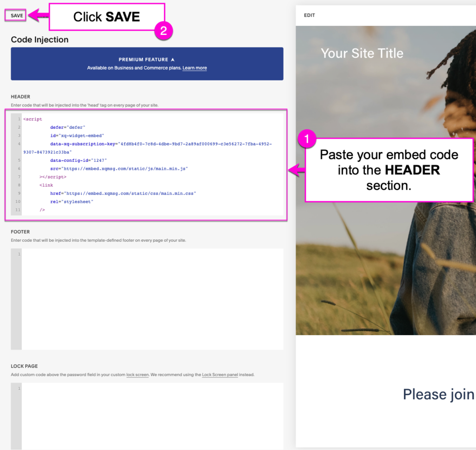
Task: Select Your Site Title in preview
Action: (362, 53)
